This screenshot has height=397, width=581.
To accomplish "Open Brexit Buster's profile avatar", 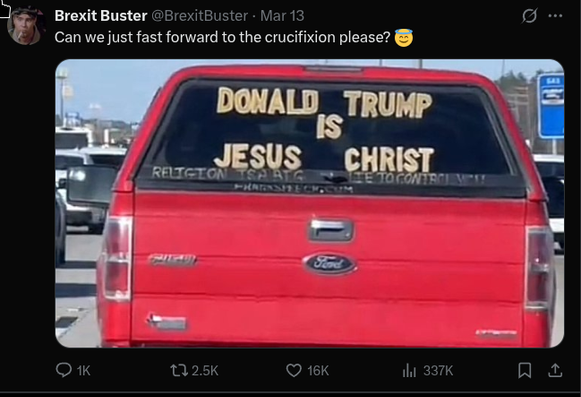I will [x=26, y=25].
